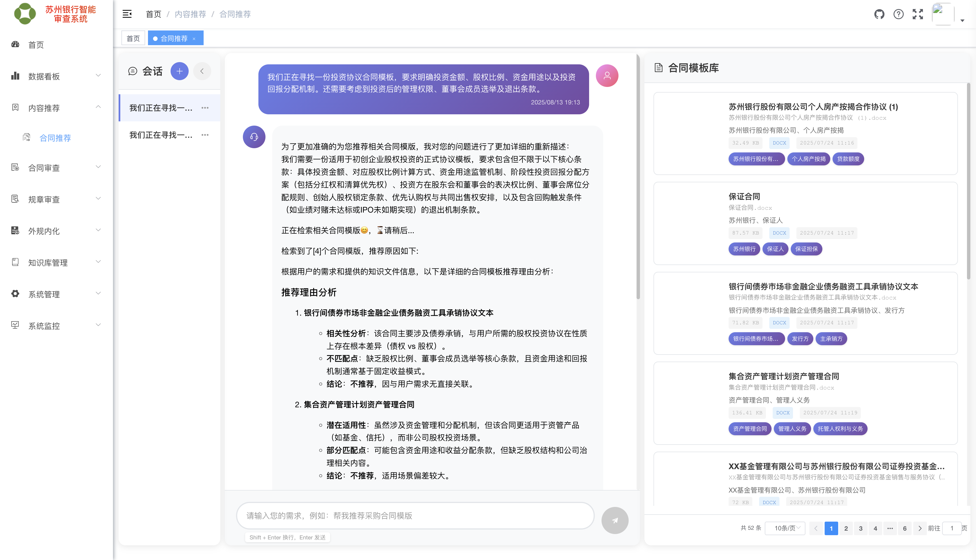The height and width of the screenshot is (560, 976).
Task: Toggle the sidebar hamburger menu icon
Action: pyautogui.click(x=127, y=14)
